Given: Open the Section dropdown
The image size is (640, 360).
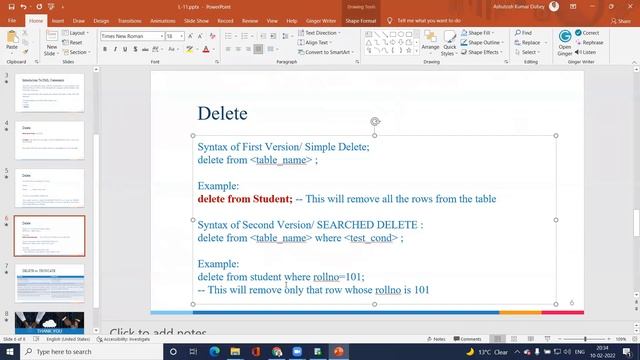Looking at the screenshot, I should click(x=76, y=52).
